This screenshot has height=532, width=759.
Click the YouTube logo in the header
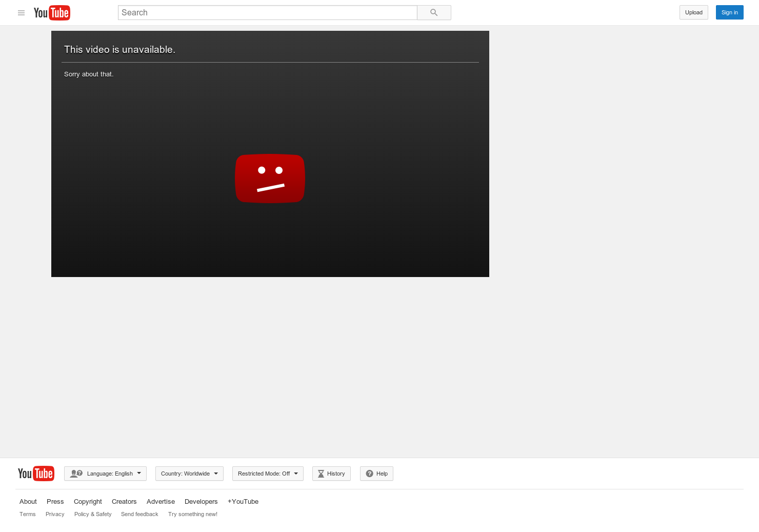tap(52, 13)
